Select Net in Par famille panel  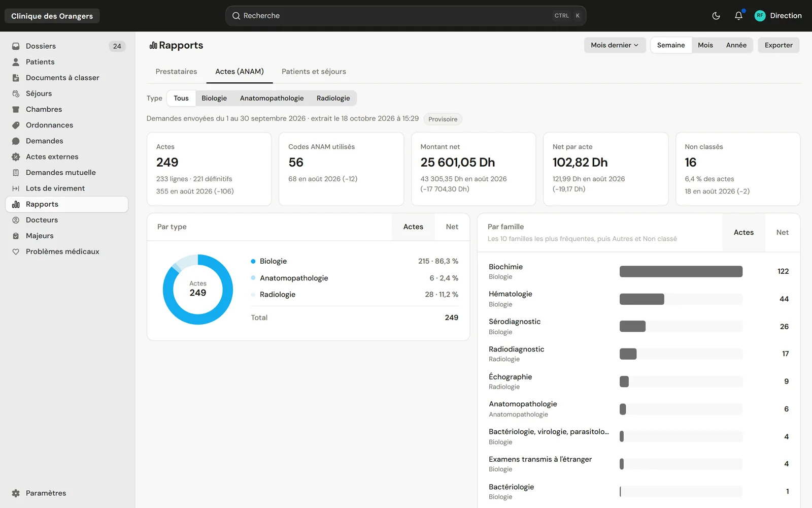point(782,233)
